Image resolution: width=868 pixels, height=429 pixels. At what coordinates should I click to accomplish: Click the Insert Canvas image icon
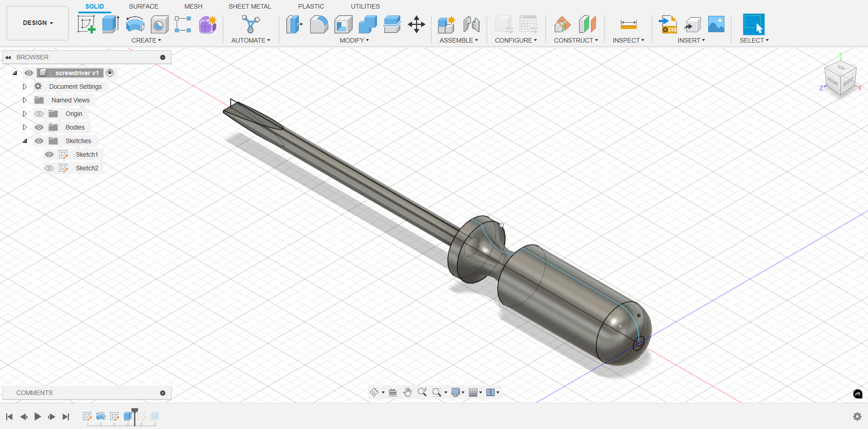[716, 24]
